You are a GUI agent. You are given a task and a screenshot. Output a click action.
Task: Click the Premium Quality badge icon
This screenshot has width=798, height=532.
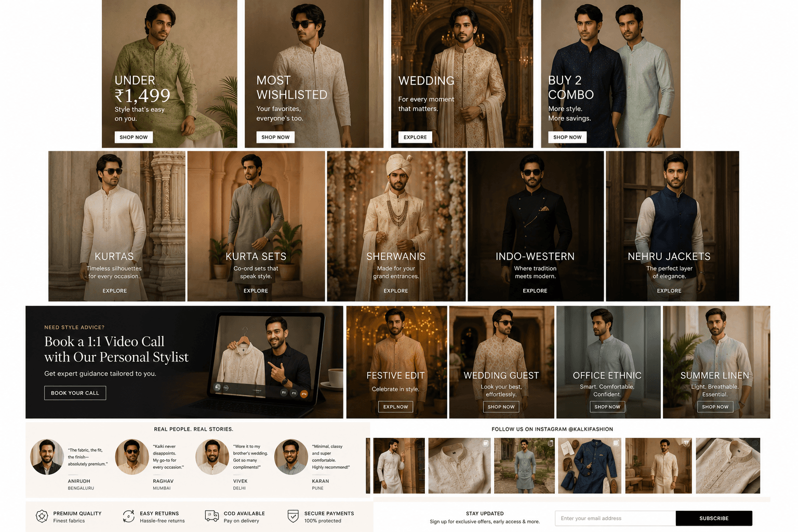tap(42, 516)
